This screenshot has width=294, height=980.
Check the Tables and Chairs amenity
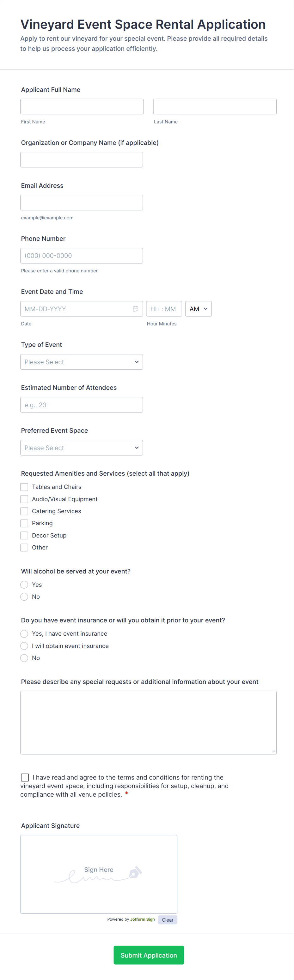(x=24, y=487)
